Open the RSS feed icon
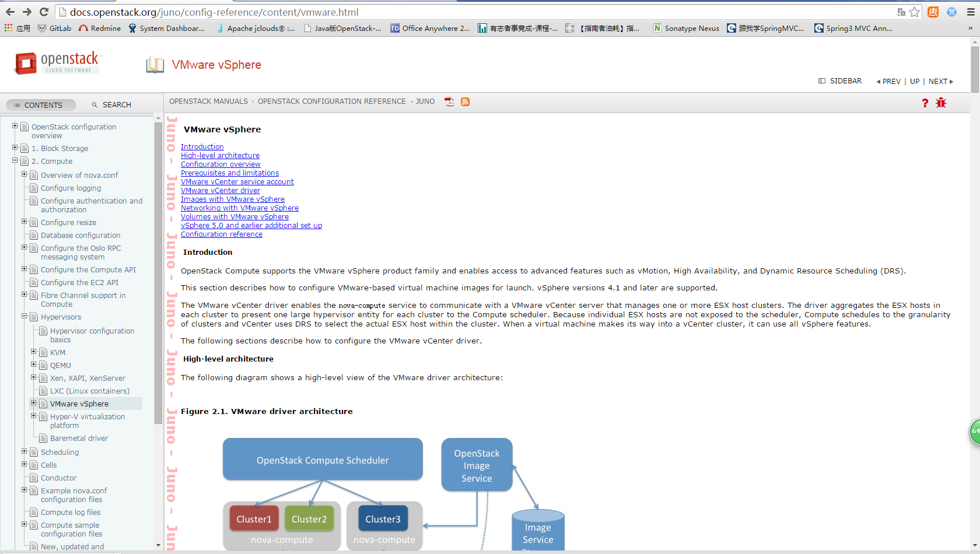Image resolution: width=980 pixels, height=554 pixels. click(x=465, y=101)
